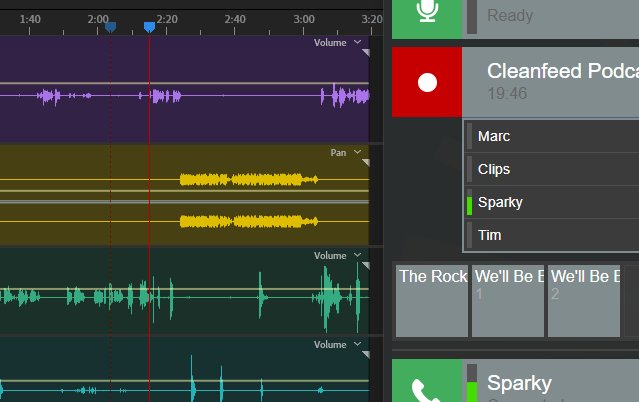The image size is (639, 402).
Task: Play the clip The Rock
Action: [432, 301]
